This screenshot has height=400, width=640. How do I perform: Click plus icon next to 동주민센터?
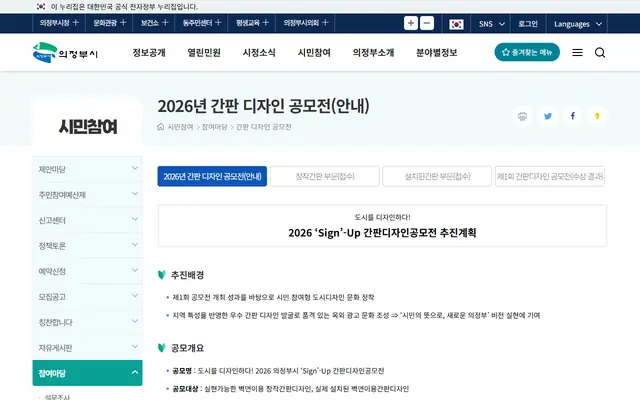pyautogui.click(x=218, y=22)
